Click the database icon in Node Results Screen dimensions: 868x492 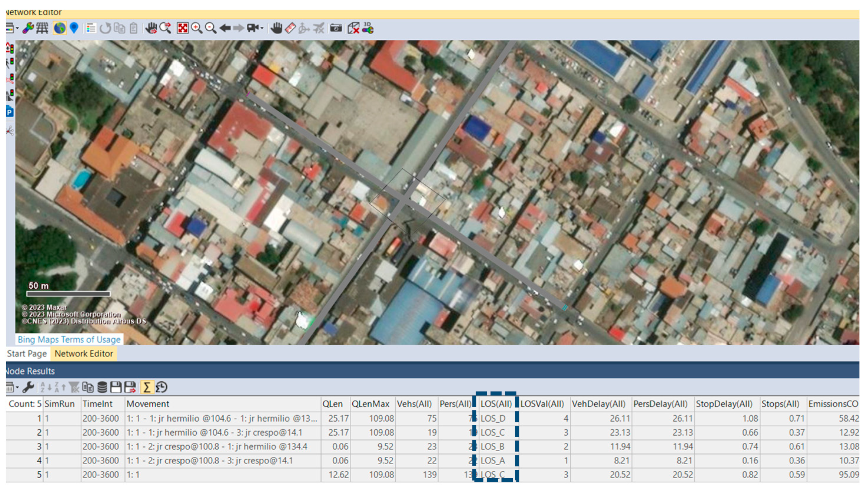tap(102, 387)
